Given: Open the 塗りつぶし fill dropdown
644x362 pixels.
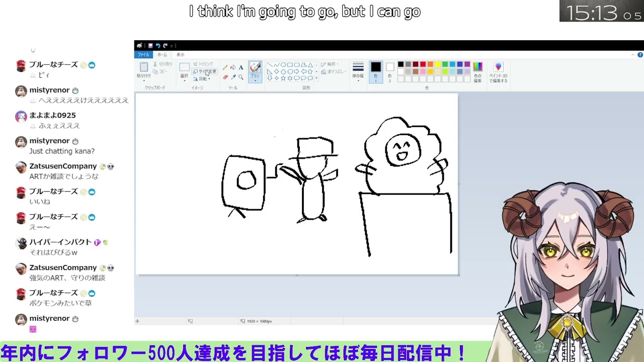Looking at the screenshot, I should click(x=334, y=71).
